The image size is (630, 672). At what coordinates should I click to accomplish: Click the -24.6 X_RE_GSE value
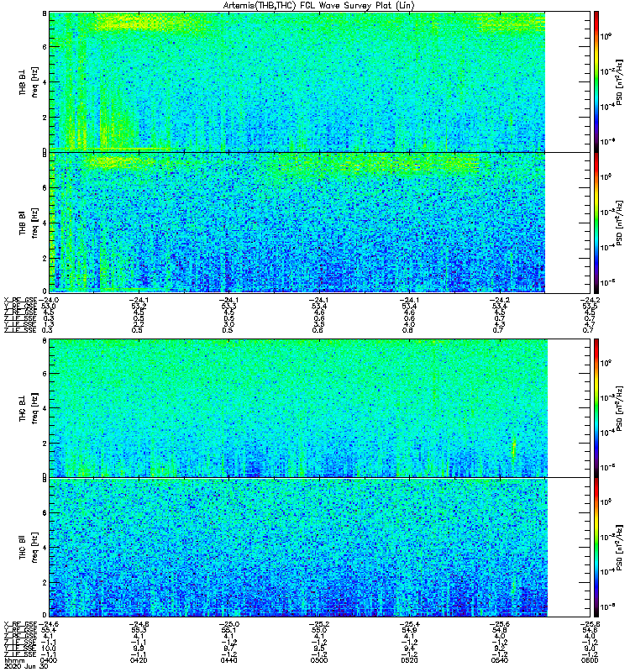(49, 624)
